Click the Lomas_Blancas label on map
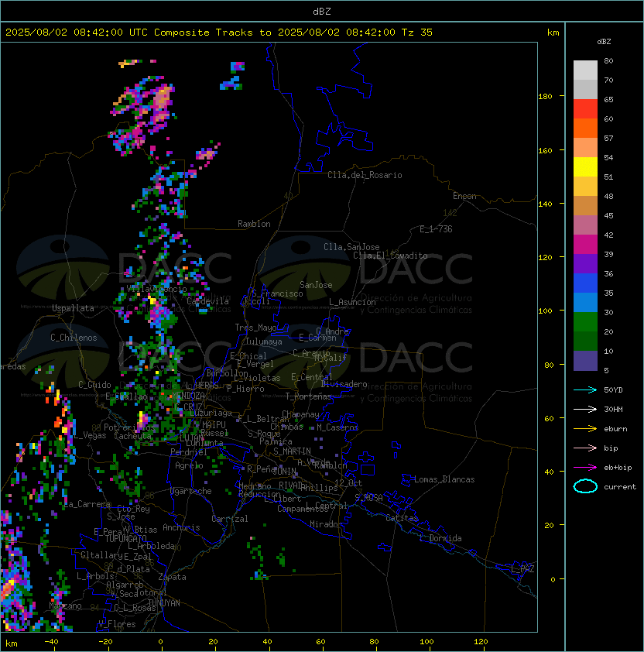 (x=444, y=479)
